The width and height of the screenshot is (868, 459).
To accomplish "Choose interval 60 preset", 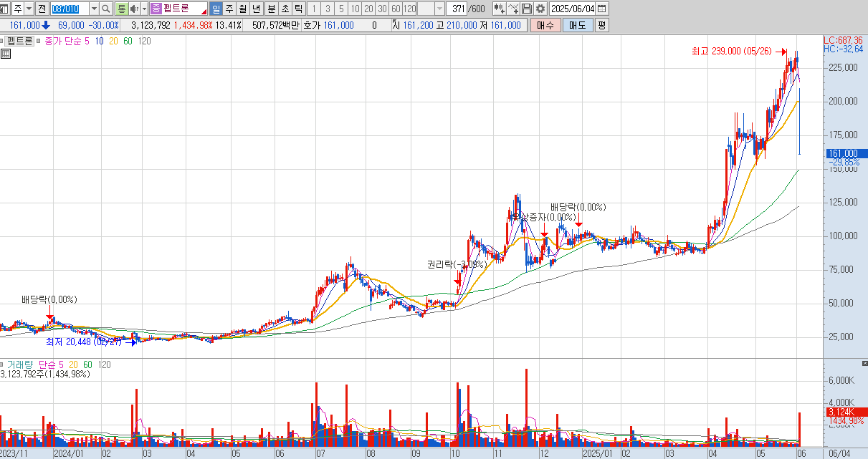I will [396, 9].
